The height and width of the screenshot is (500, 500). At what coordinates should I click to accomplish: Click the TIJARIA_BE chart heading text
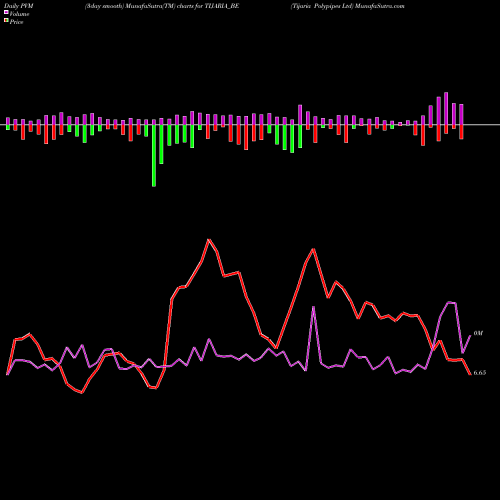[x=162, y=6]
